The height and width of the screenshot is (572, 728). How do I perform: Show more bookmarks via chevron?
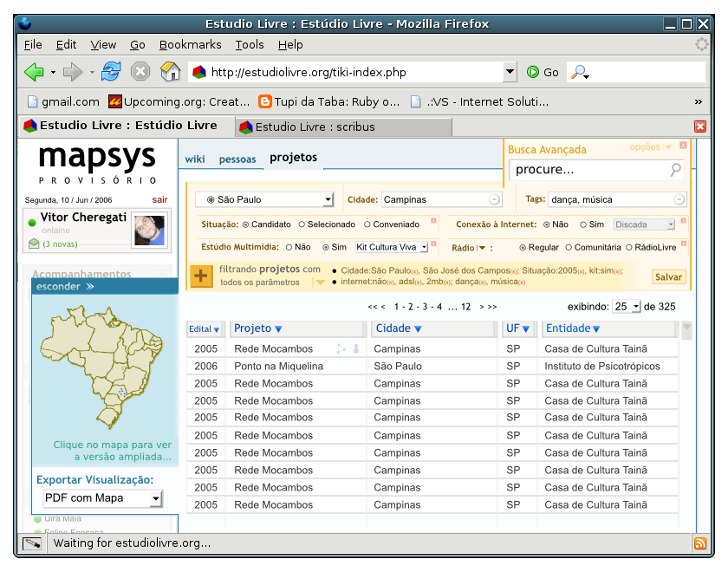click(698, 101)
